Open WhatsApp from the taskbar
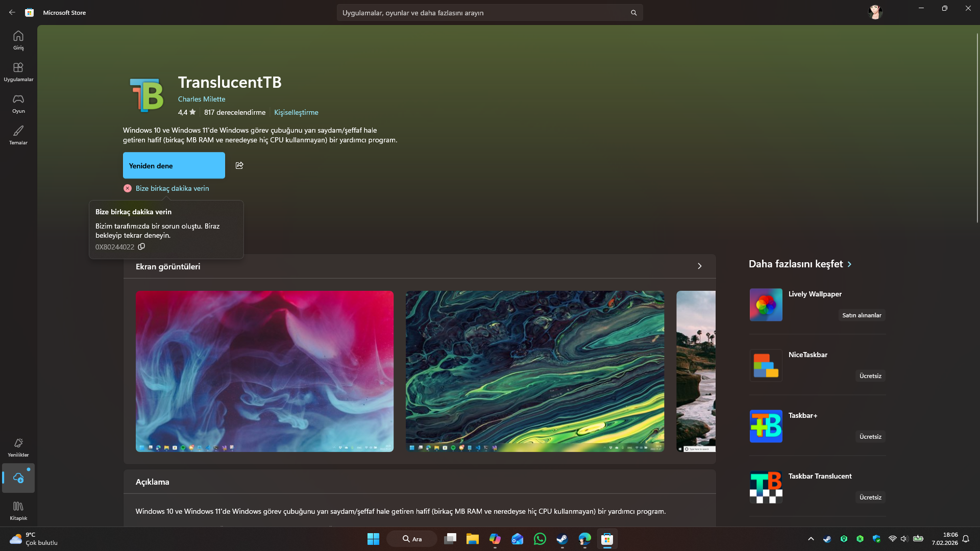 pyautogui.click(x=540, y=539)
